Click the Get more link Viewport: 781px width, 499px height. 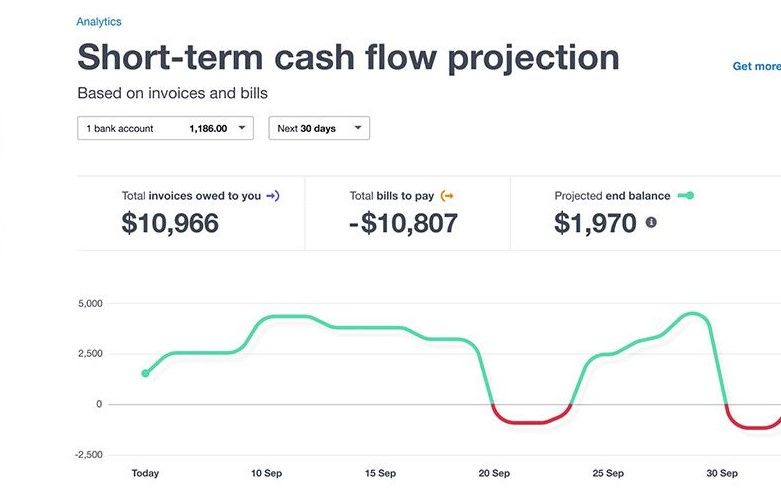[x=757, y=66]
